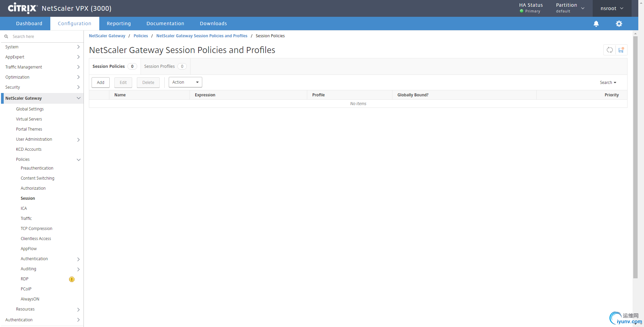Open the nsroot user menu
This screenshot has width=644, height=327.
(x=612, y=8)
